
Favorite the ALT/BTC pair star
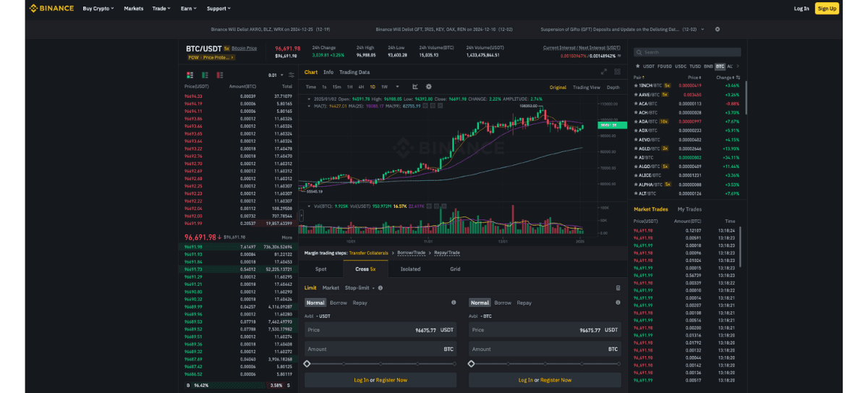(x=636, y=193)
